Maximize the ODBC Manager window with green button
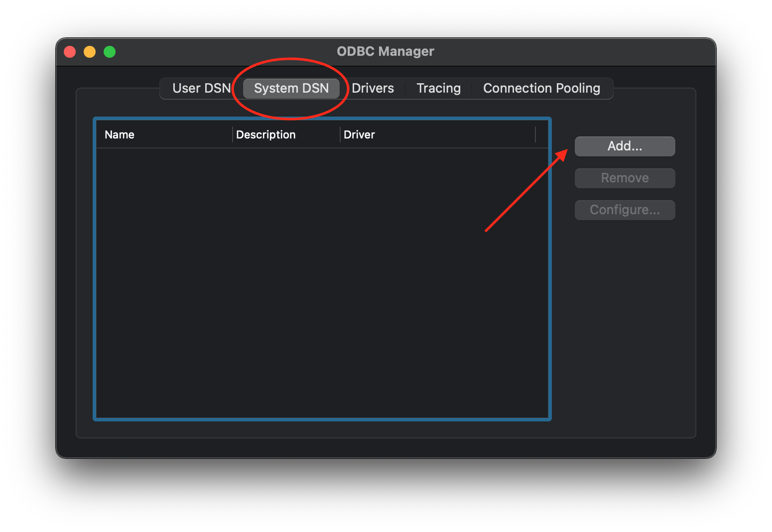The image size is (772, 532). [110, 52]
